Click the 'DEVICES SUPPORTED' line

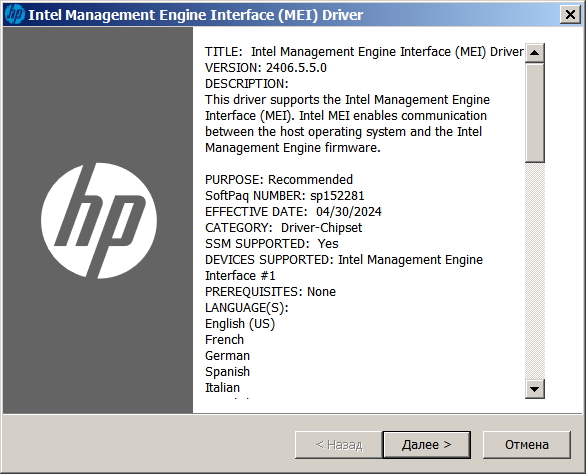pyautogui.click(x=344, y=260)
